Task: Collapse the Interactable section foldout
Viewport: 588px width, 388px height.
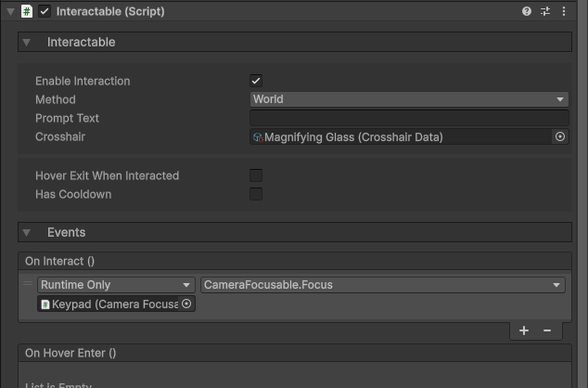Action: pyautogui.click(x=27, y=43)
